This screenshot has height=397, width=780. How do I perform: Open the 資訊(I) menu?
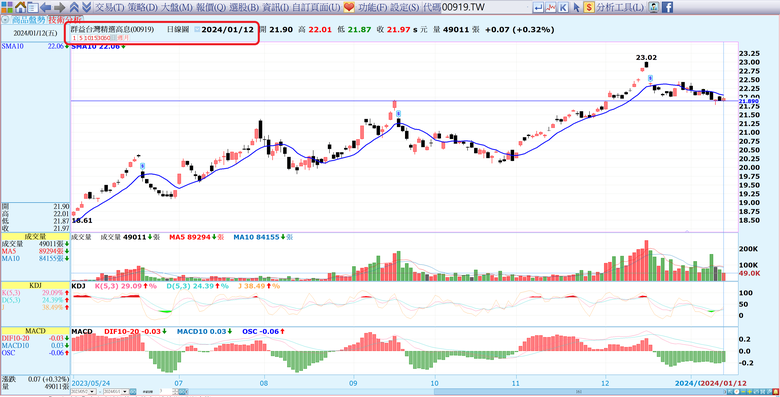276,7
